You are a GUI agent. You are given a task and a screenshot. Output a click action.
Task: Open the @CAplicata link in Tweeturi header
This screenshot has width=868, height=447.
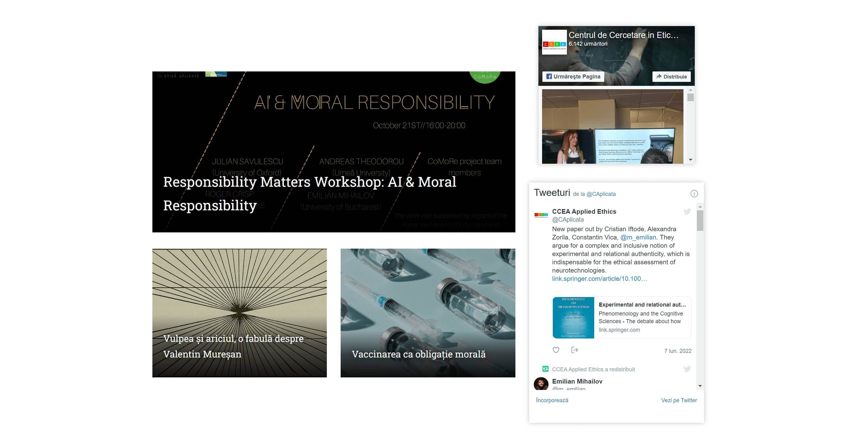(601, 194)
